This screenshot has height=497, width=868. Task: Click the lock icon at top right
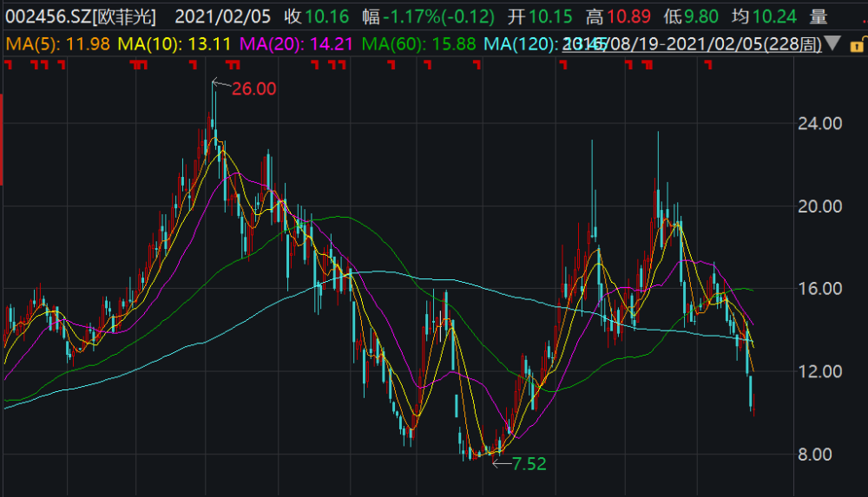[x=858, y=45]
